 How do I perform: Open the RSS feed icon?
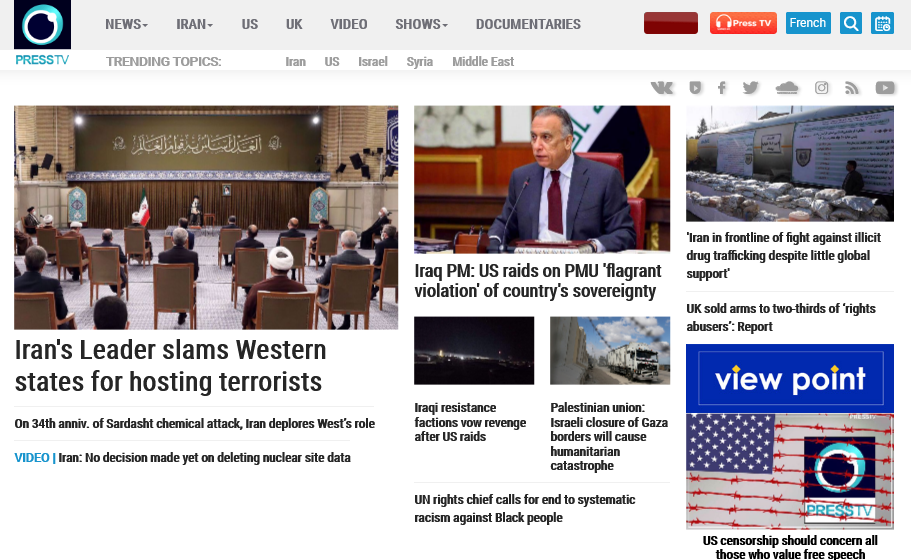click(x=852, y=88)
